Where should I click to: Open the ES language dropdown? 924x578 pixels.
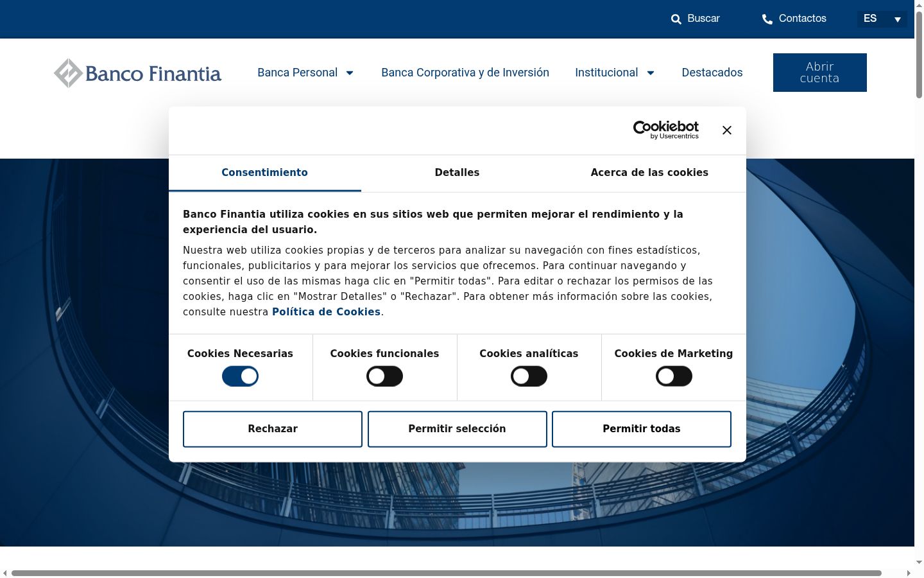(x=882, y=19)
